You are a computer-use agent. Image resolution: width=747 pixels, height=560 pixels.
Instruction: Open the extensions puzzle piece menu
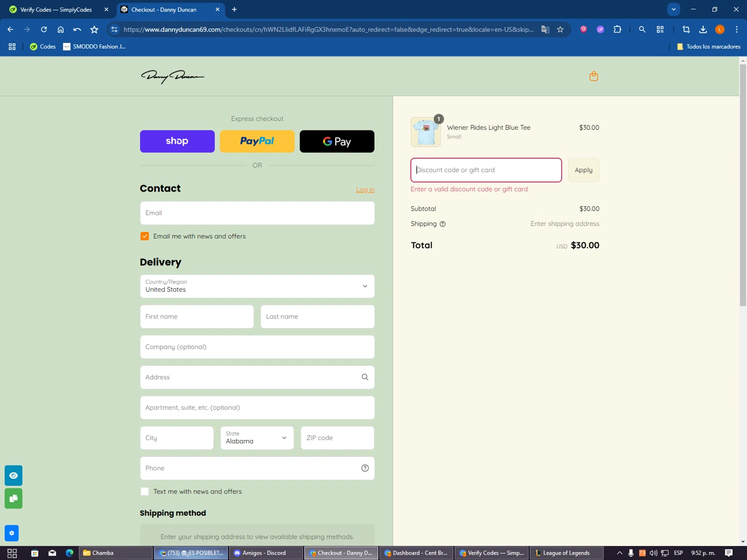pos(618,29)
